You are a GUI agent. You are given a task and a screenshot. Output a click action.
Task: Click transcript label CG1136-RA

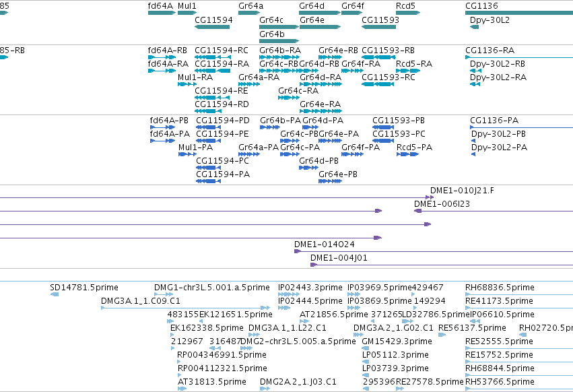(x=490, y=51)
